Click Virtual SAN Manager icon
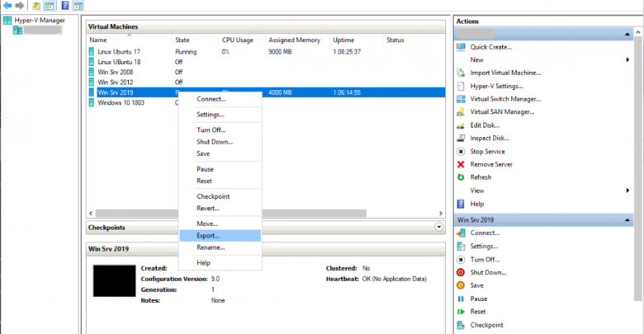Viewport: 644px width, 334px height. (461, 111)
